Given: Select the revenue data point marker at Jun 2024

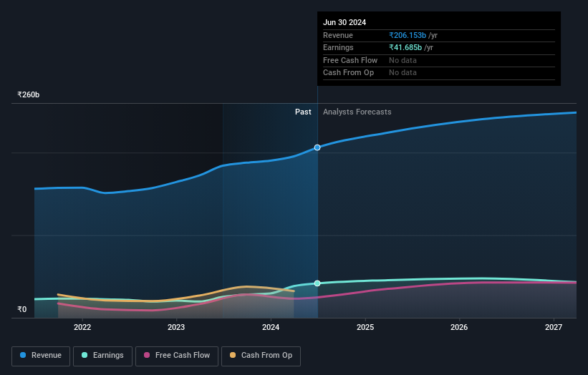Looking at the screenshot, I should (317, 147).
